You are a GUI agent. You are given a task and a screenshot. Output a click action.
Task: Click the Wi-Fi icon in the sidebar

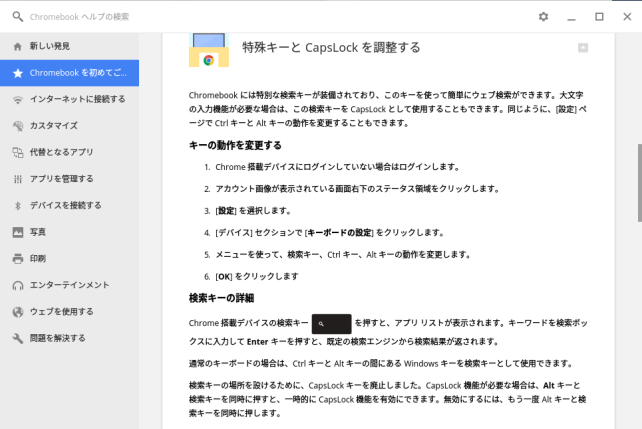[x=18, y=99]
